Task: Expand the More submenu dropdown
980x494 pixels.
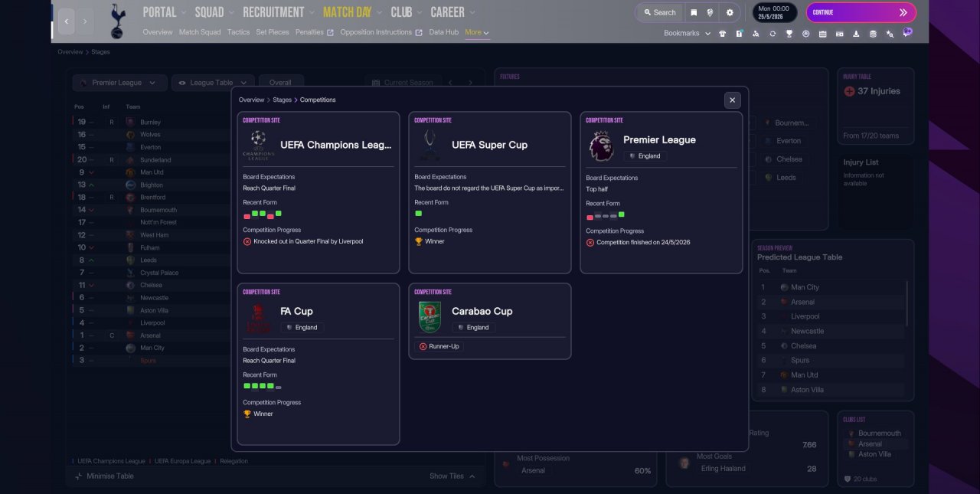Action: coord(477,32)
